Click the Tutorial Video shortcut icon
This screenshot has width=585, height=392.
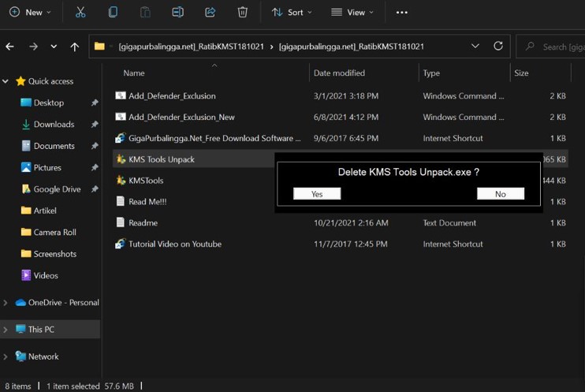point(121,244)
